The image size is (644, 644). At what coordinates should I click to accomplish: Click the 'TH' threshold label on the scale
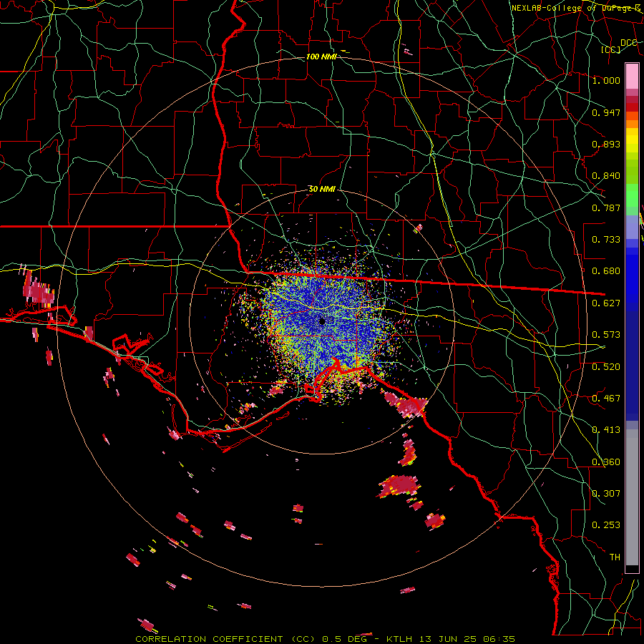tap(615, 557)
